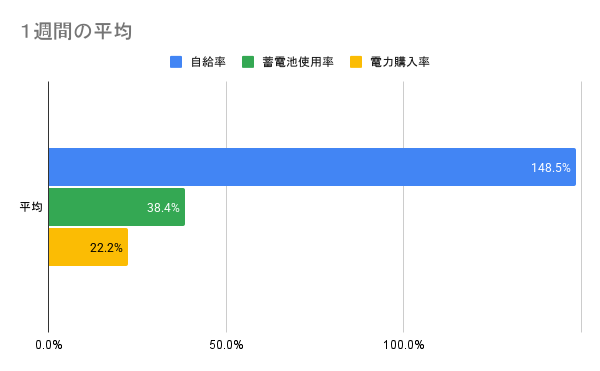Click the 50.0% axis tick label
This screenshot has height=371, width=600.
pyautogui.click(x=226, y=345)
